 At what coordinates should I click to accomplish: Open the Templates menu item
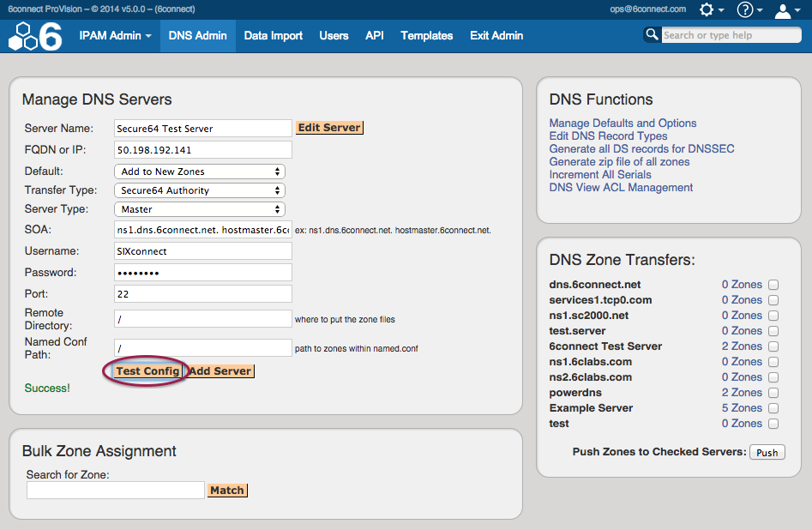[427, 36]
